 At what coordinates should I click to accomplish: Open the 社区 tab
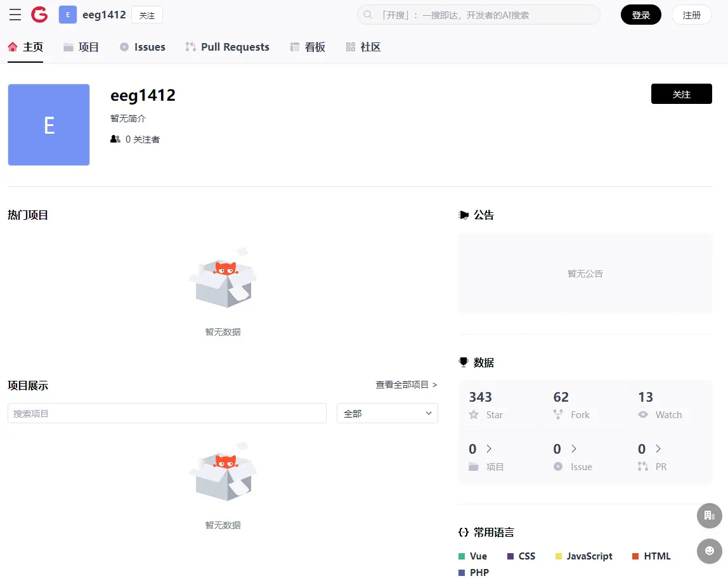[363, 47]
